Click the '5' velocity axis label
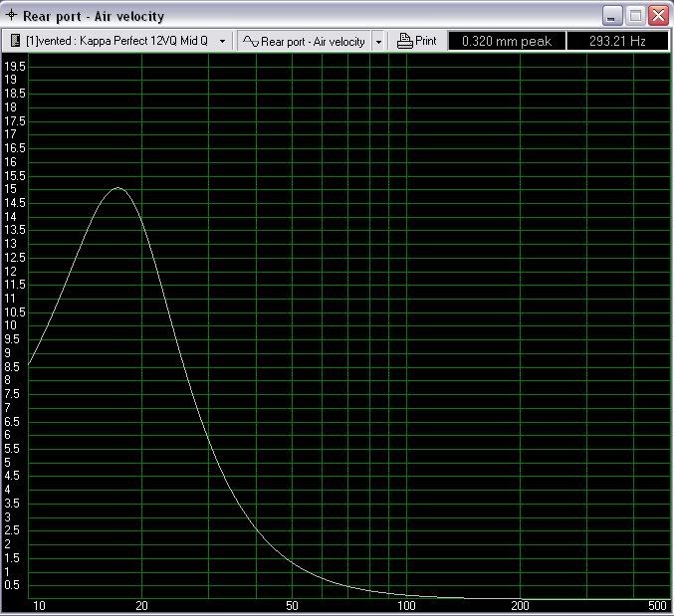The width and height of the screenshot is (674, 616). (7, 462)
